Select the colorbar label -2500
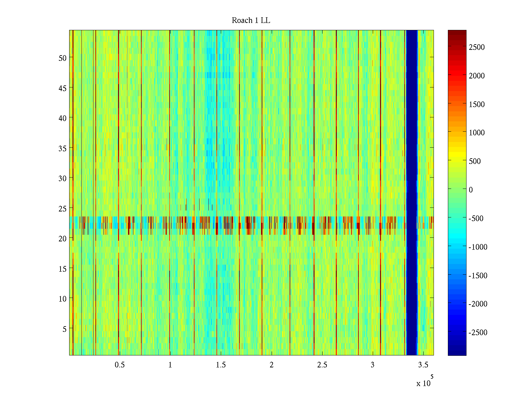532x399 pixels. [x=478, y=332]
